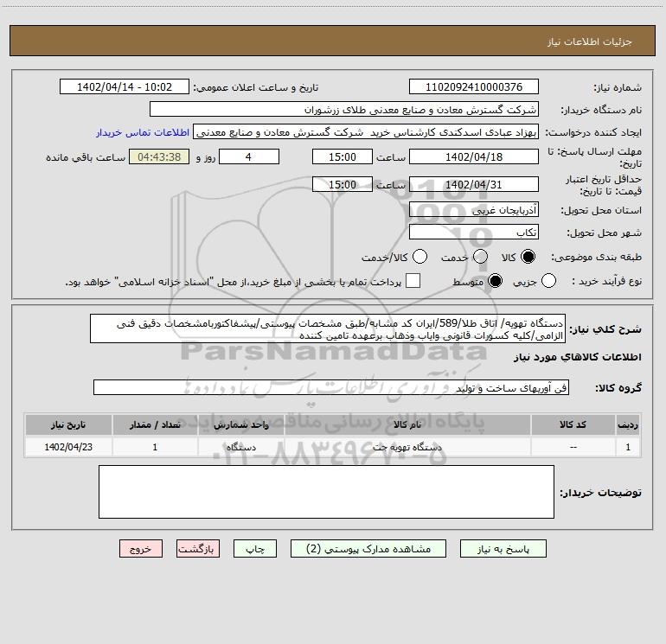Viewport: 666px width, 644px height.
Task: Click the واحد شمارش column header
Action: pyautogui.click(x=240, y=424)
